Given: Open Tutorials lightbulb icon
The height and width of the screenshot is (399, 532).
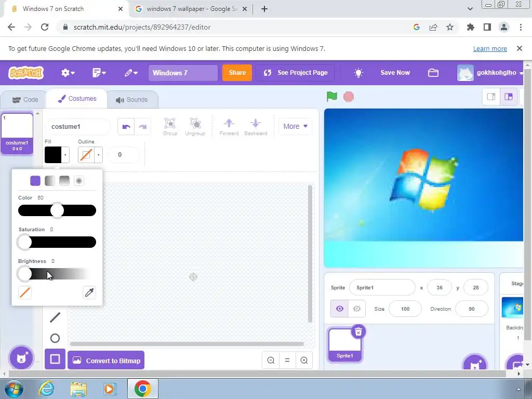Looking at the screenshot, I should [358, 73].
